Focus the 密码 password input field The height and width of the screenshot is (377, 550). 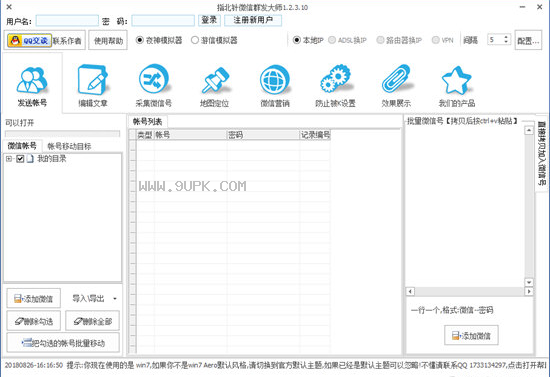click(163, 21)
